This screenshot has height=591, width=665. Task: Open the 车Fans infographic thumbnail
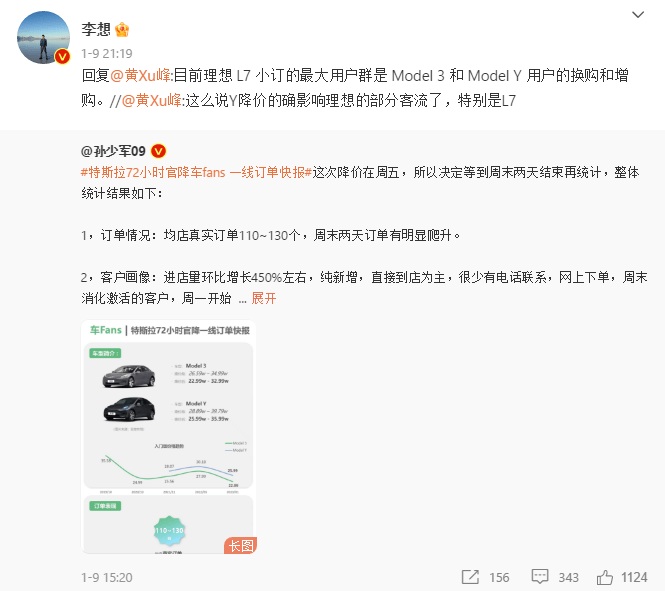(169, 437)
